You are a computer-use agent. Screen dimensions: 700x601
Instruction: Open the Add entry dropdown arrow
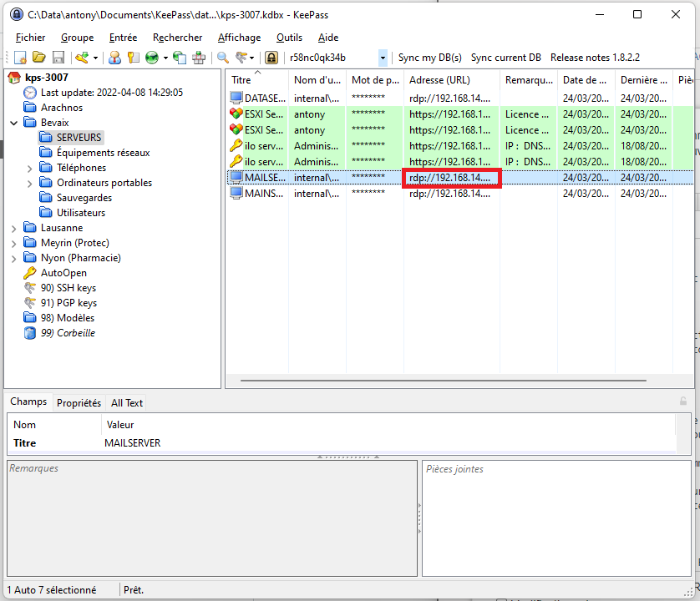(x=95, y=58)
